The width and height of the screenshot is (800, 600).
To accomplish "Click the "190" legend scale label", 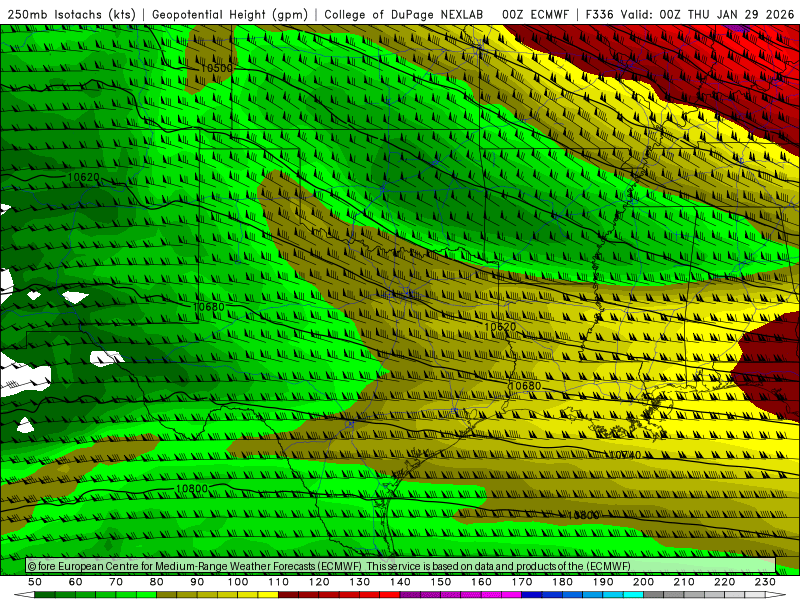I will (x=603, y=582).
